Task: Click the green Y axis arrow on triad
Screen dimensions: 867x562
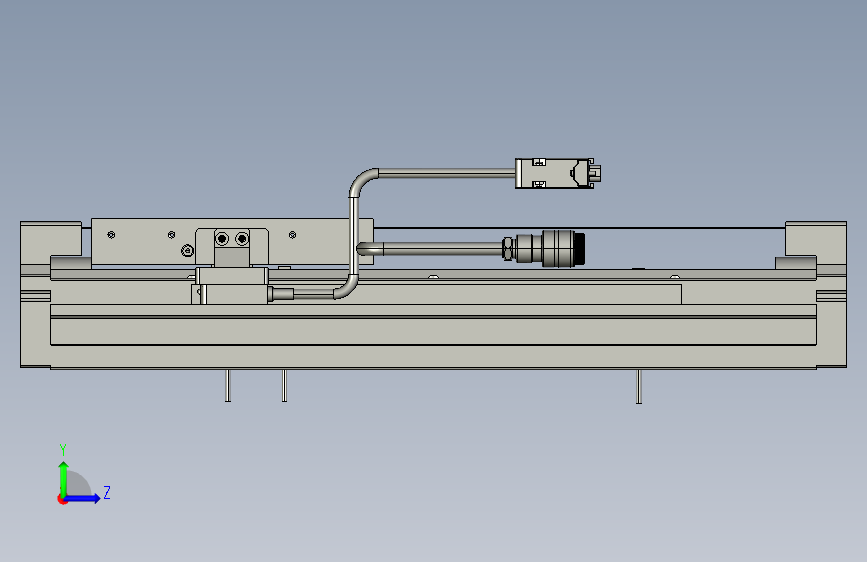Action: [64, 479]
